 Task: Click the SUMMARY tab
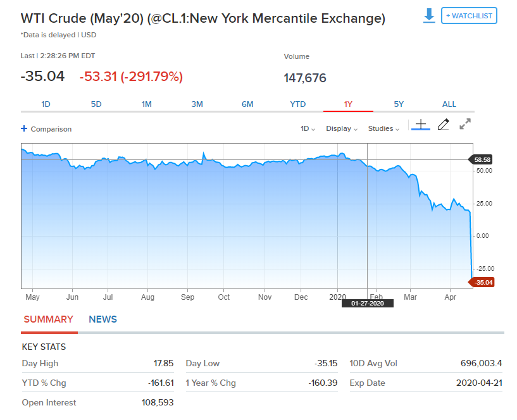[x=48, y=319]
